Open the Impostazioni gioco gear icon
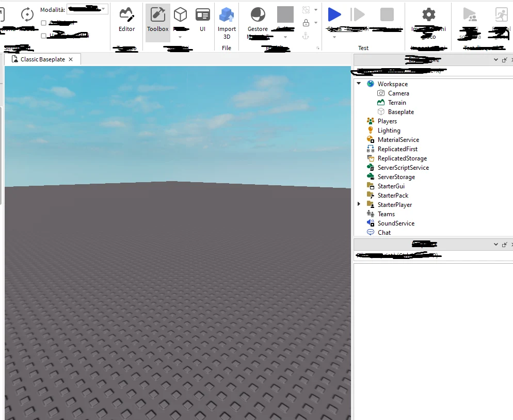513x420 pixels. (428, 15)
